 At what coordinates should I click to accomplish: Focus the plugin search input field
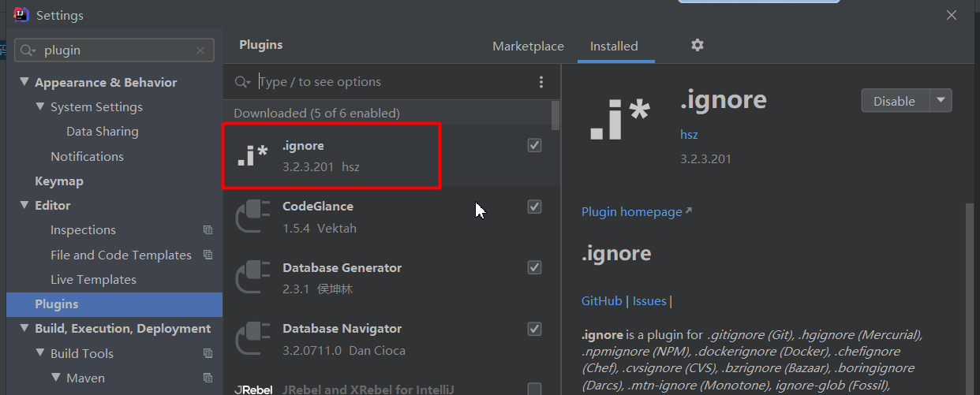click(395, 82)
